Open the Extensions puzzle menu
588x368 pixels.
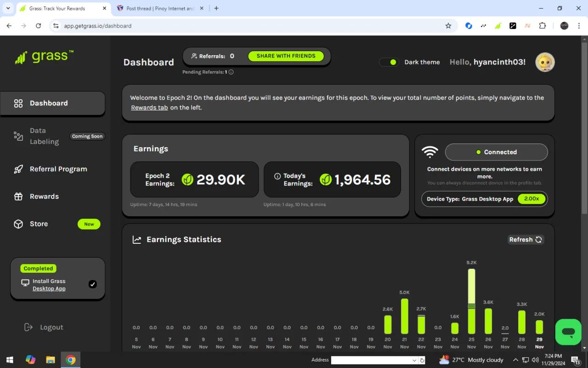[x=543, y=26]
